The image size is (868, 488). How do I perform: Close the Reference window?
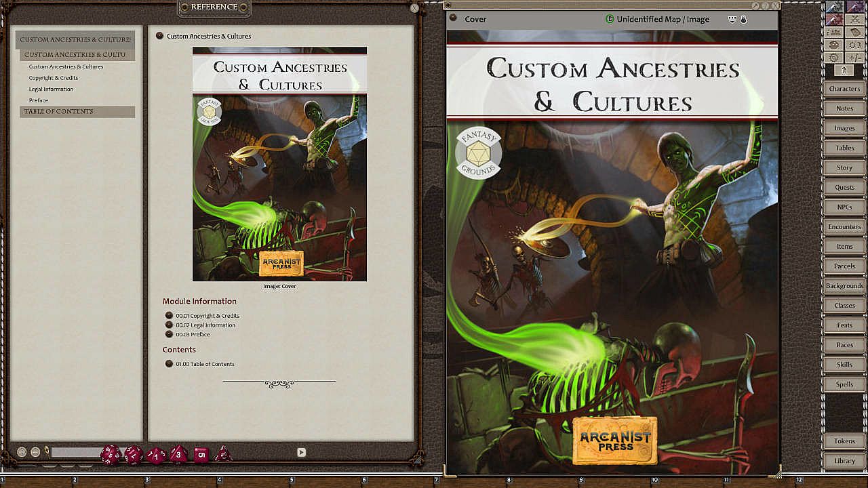pyautogui.click(x=414, y=8)
